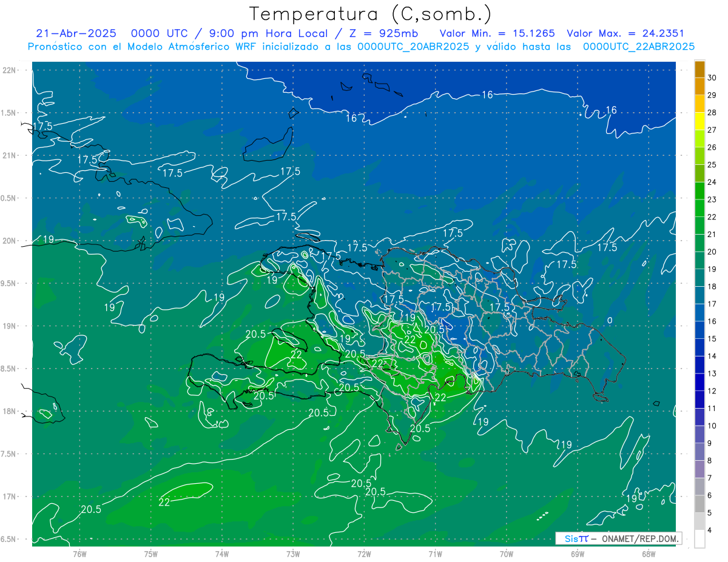Viewport: 728px width, 562px height.
Task: Select the valid-until time '0000UTC_22ABR2025'
Action: (x=638, y=47)
